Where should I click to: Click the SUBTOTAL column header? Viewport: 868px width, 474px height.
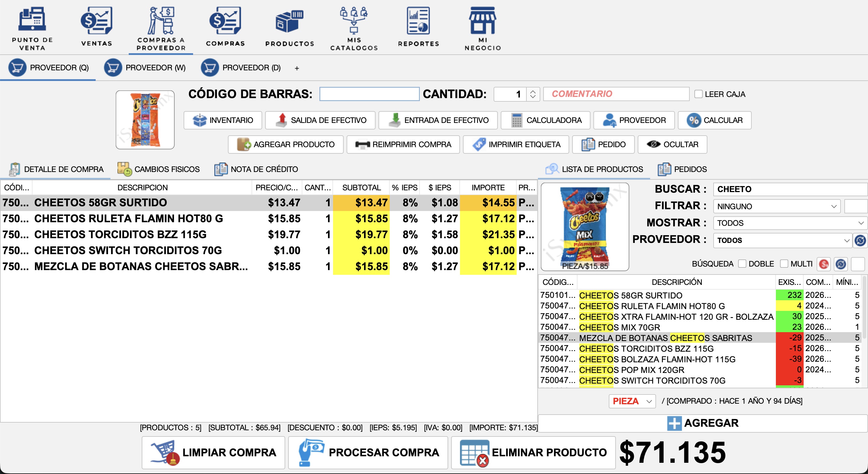click(361, 188)
